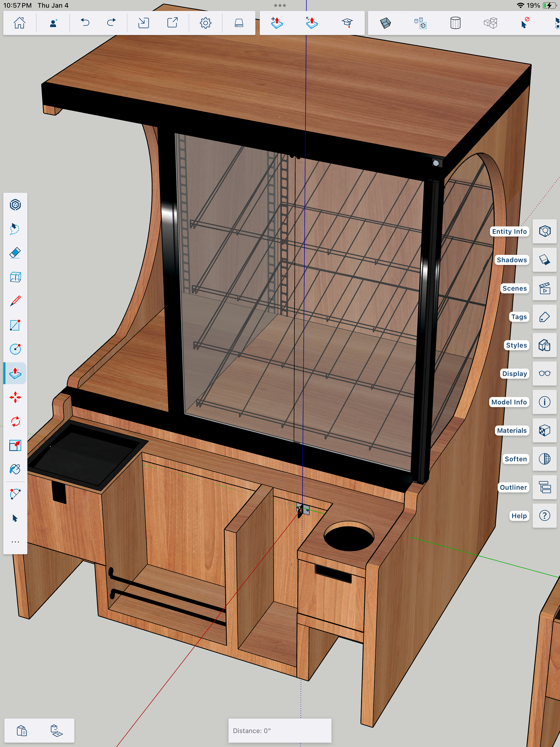Select the Pencil line tool
Viewport: 560px width, 747px height.
[x=15, y=301]
